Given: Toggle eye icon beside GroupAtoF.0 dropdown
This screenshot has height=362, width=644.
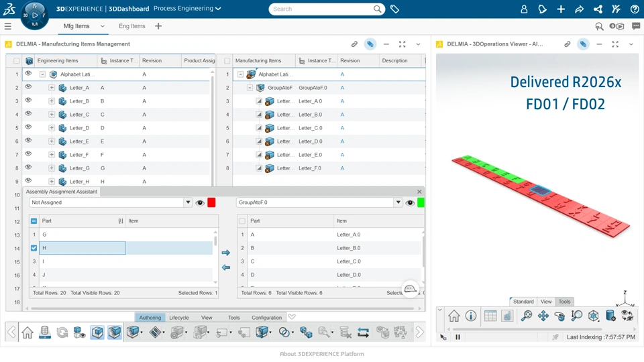Looking at the screenshot, I should [x=410, y=202].
